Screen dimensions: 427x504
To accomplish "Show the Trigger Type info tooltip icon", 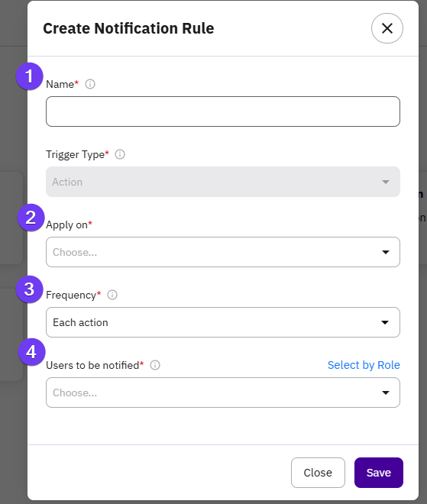I will 120,154.
